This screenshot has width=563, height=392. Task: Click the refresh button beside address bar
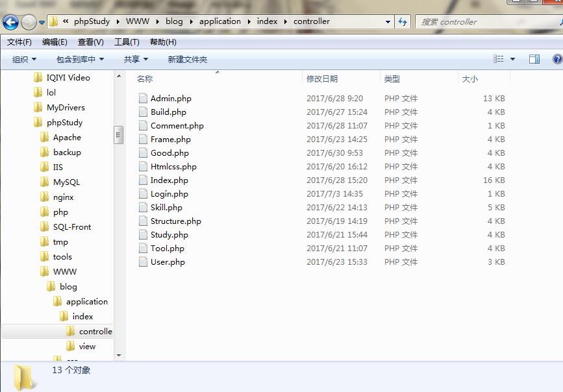pos(403,21)
